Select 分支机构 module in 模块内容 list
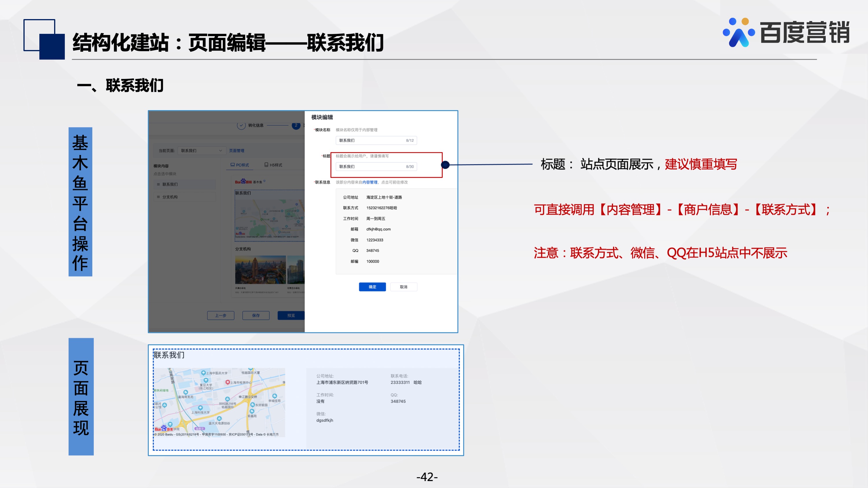 click(x=185, y=197)
